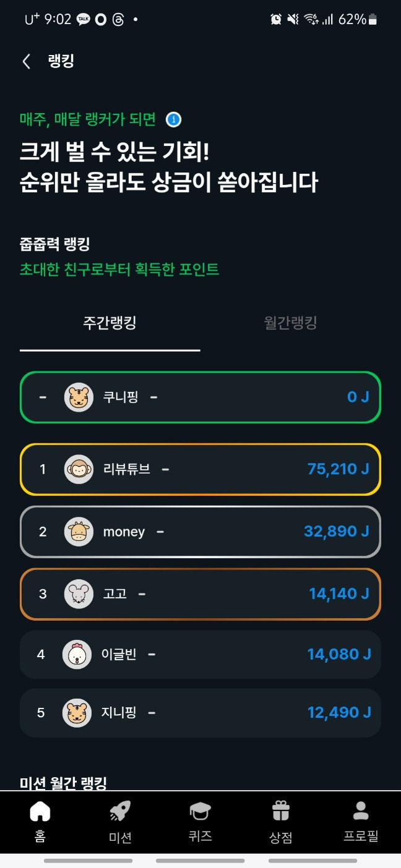The width and height of the screenshot is (401, 868).
Task: Go to 퀴즈 graduation cap icon
Action: [200, 810]
